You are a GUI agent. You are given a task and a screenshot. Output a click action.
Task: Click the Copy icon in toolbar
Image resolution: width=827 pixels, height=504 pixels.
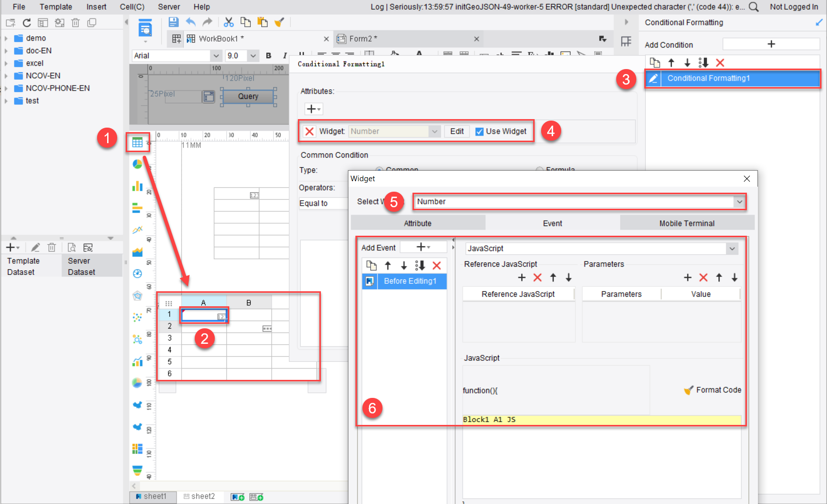(245, 22)
